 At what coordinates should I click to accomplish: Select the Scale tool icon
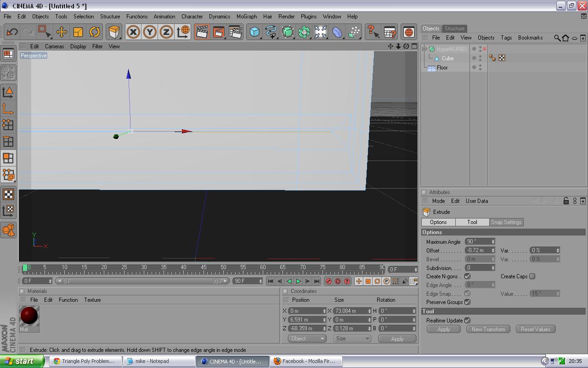point(78,32)
